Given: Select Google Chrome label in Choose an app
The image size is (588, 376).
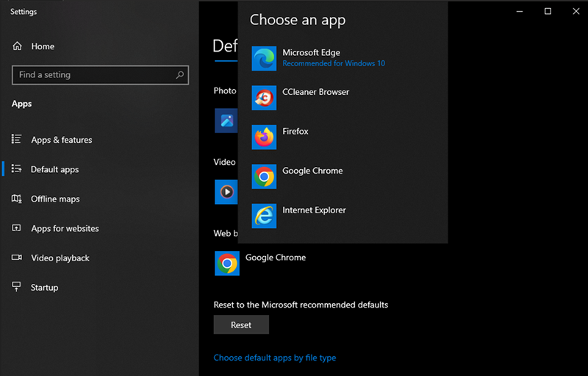Looking at the screenshot, I should click(x=313, y=171).
